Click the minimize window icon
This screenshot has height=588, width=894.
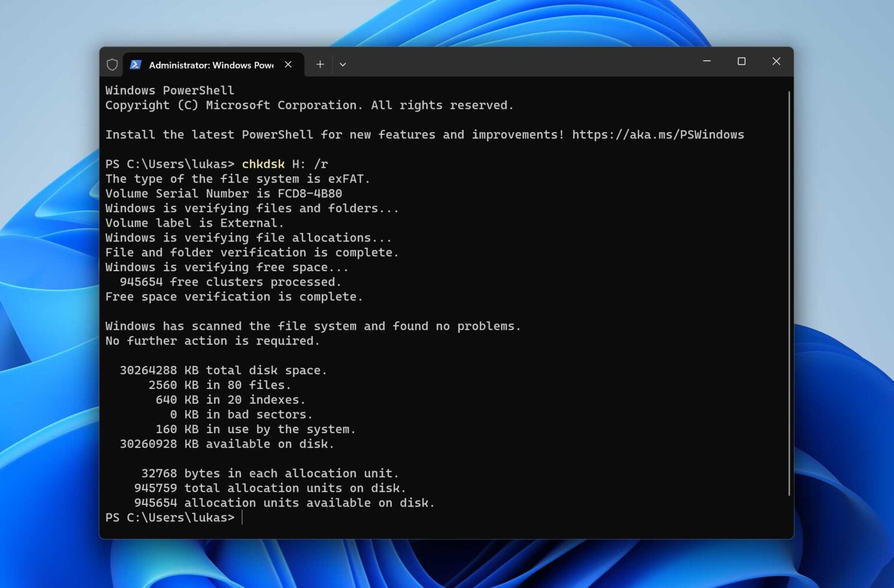coord(706,61)
